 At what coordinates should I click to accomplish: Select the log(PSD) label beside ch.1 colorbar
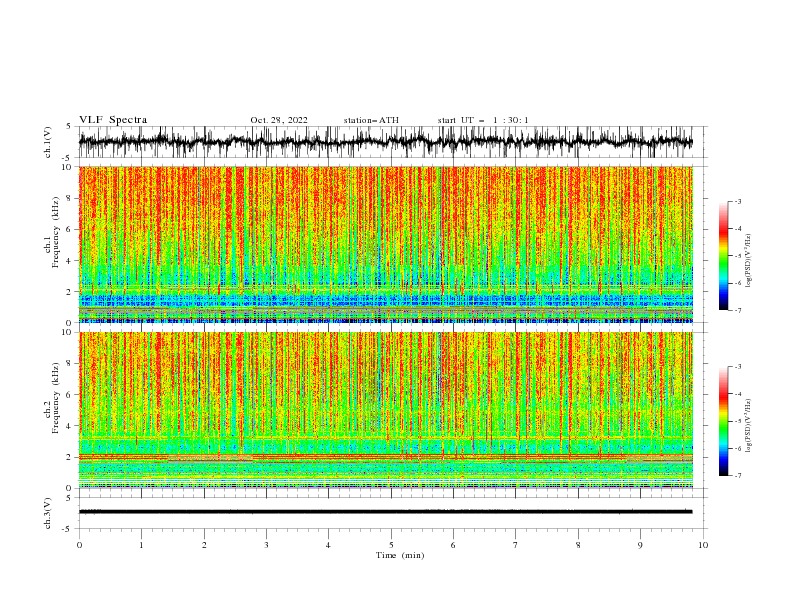coord(748,261)
